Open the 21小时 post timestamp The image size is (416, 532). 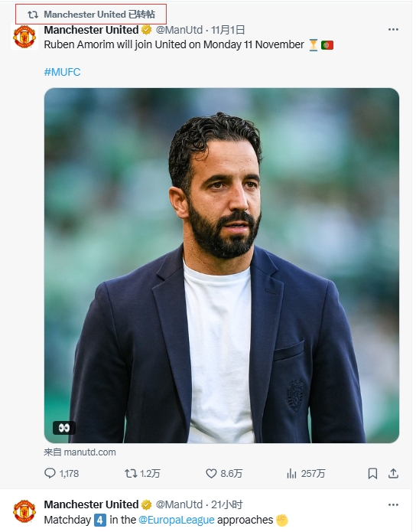pos(227,504)
